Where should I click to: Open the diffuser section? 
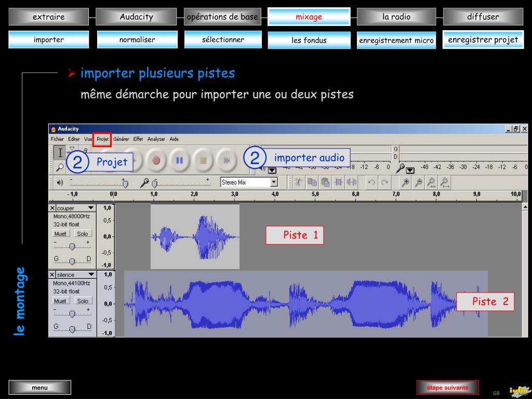coord(483,17)
